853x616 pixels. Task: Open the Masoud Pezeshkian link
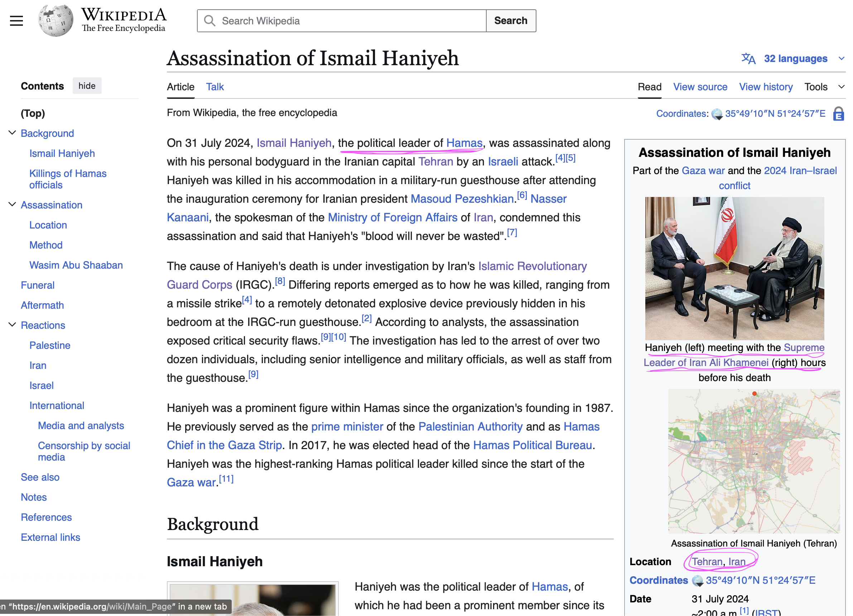(x=462, y=199)
